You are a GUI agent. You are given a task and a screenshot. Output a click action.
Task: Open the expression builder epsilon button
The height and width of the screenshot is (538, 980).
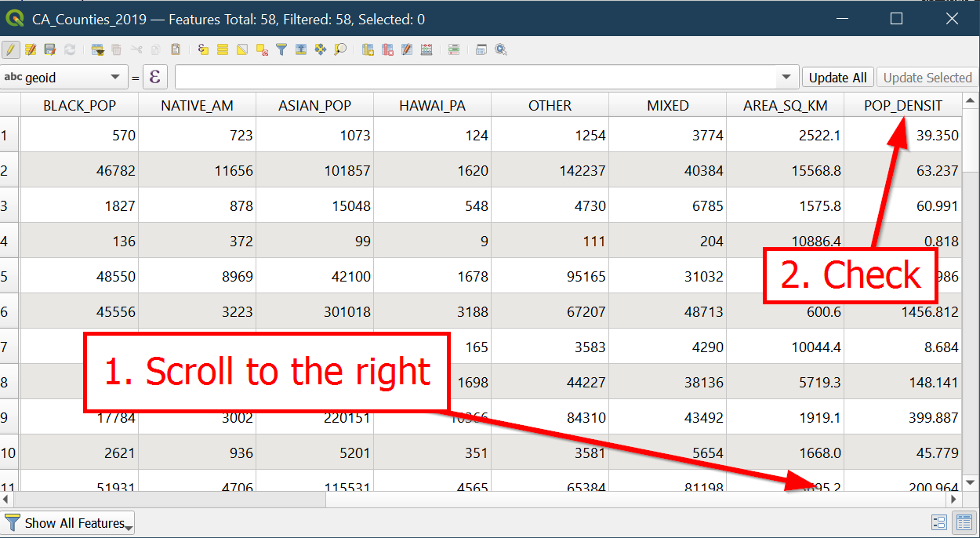click(155, 78)
